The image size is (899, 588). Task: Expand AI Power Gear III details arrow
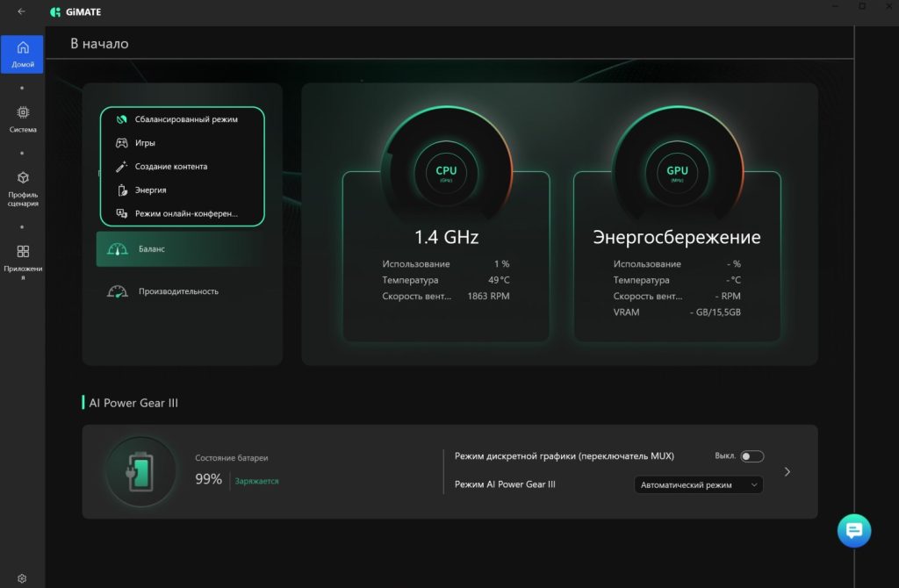pos(788,471)
